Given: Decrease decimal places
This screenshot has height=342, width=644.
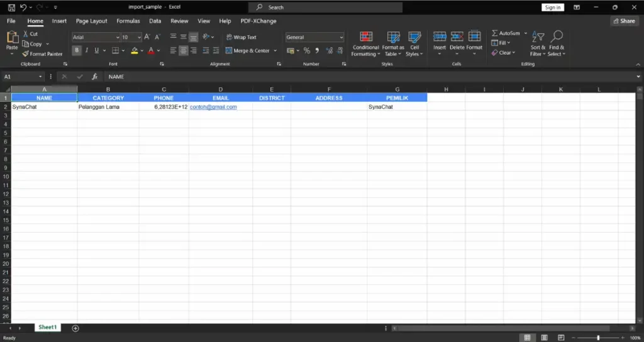Looking at the screenshot, I should click(340, 50).
